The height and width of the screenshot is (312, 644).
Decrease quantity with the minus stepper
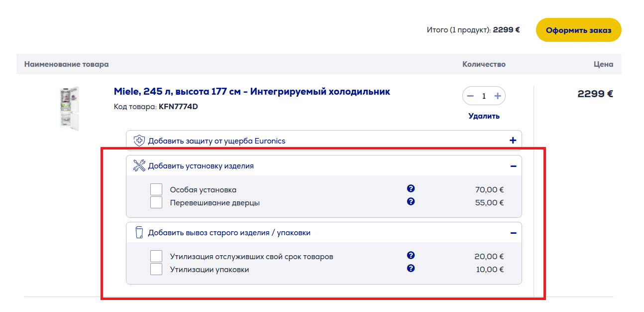(470, 96)
